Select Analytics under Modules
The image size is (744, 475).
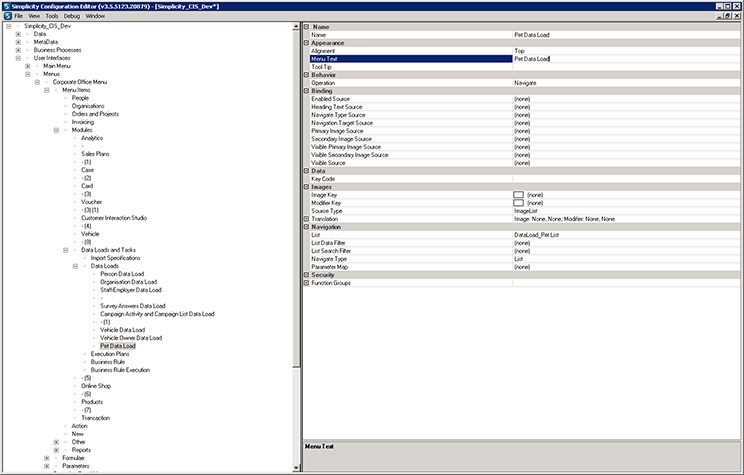(92, 138)
